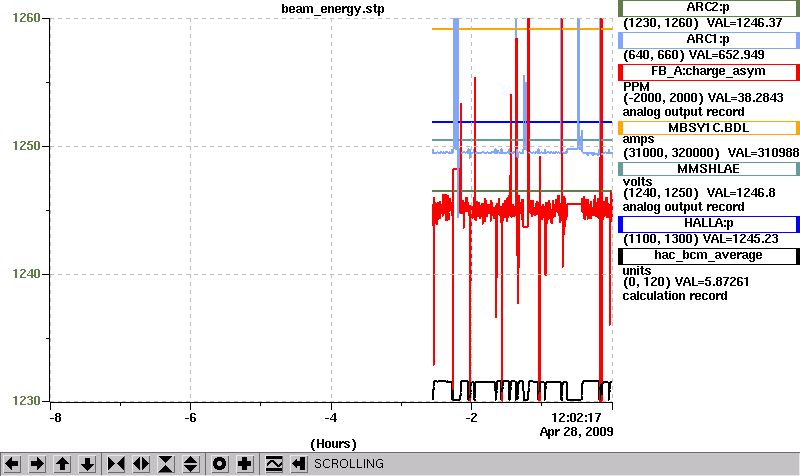Screen dimensions: 800x476
Task: Click the amps units label
Action: [x=638, y=139]
